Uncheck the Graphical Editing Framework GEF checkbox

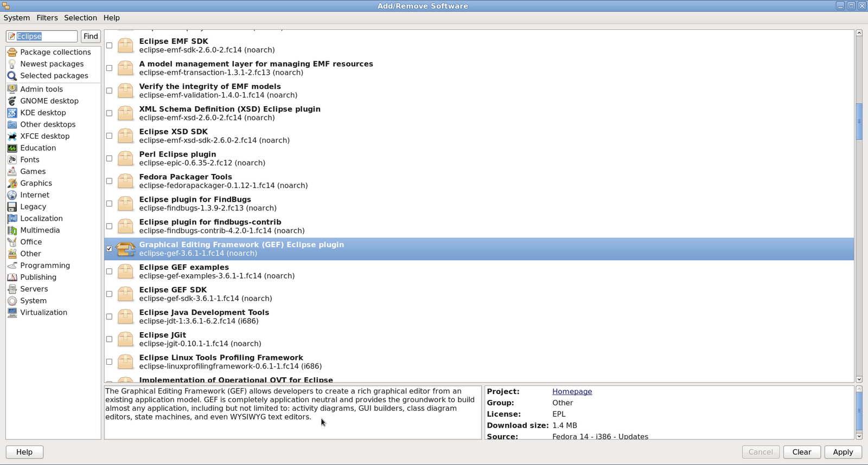109,249
